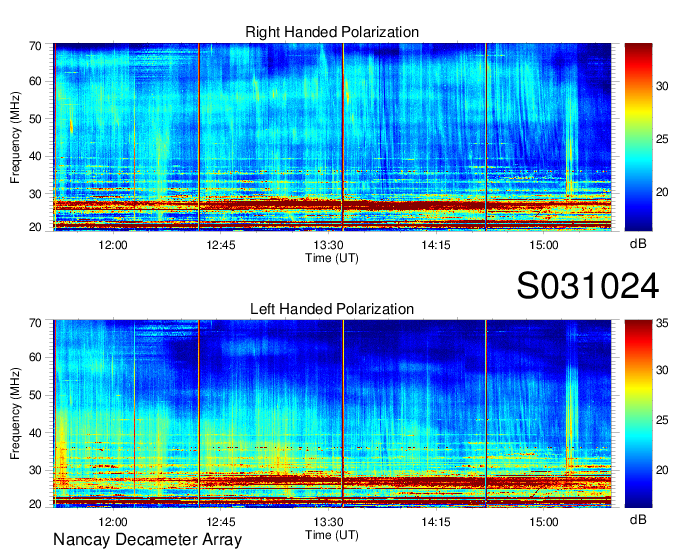Click the "40" frequency tick of bottom plot
The height and width of the screenshot is (552, 680).
pyautogui.click(x=35, y=433)
